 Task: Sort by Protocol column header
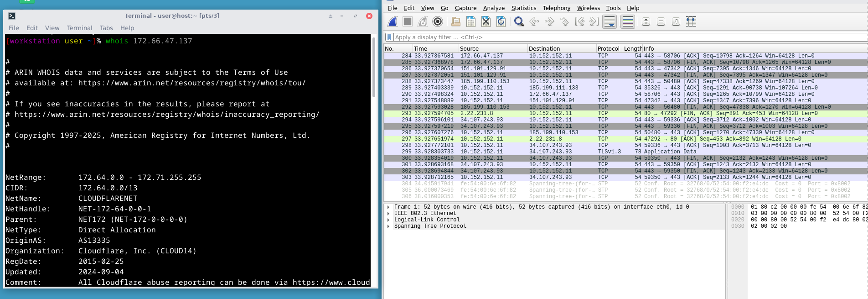pos(610,48)
